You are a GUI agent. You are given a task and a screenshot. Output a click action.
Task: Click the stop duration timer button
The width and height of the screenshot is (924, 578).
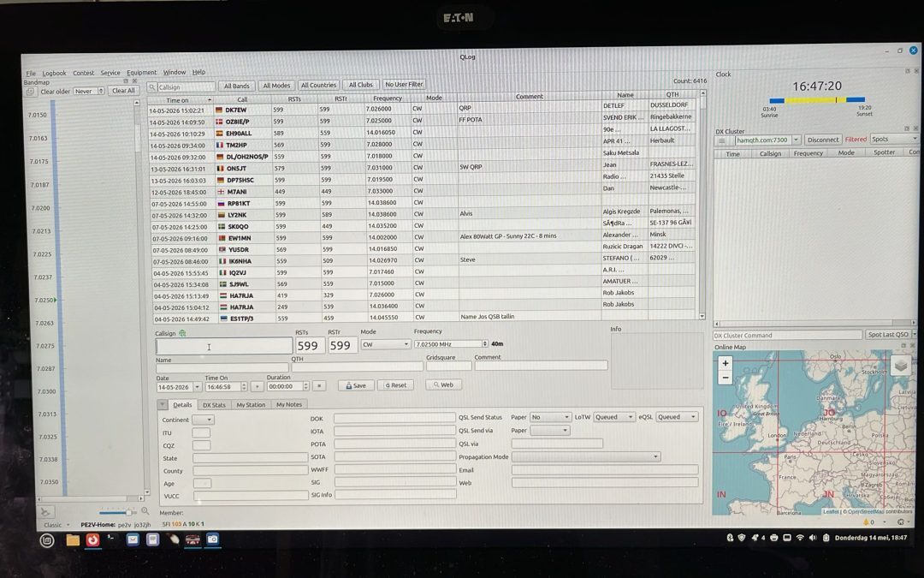(319, 385)
